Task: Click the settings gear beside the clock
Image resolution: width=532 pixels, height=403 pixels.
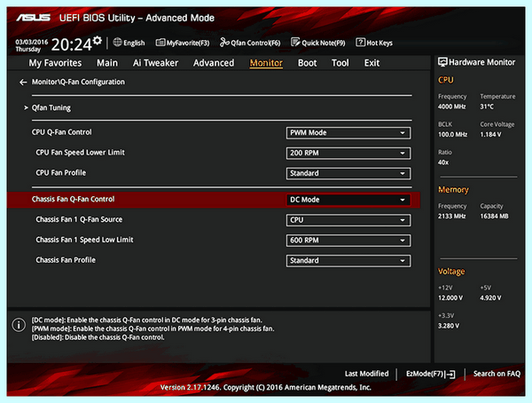Action: [98, 41]
